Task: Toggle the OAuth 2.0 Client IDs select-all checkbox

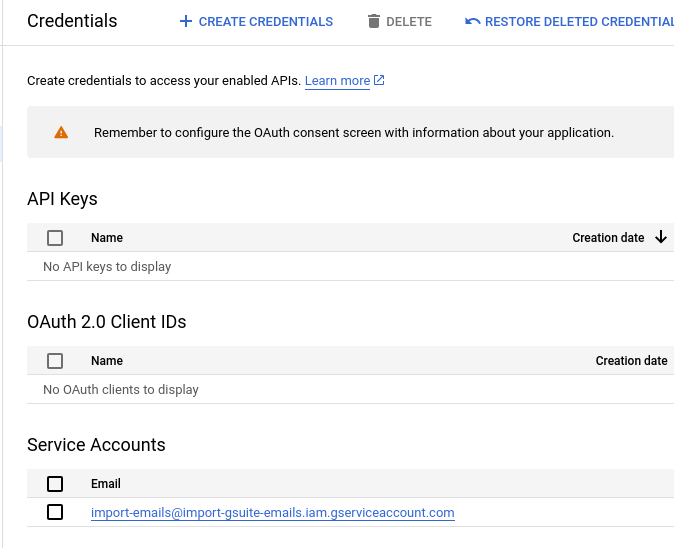Action: (x=55, y=361)
